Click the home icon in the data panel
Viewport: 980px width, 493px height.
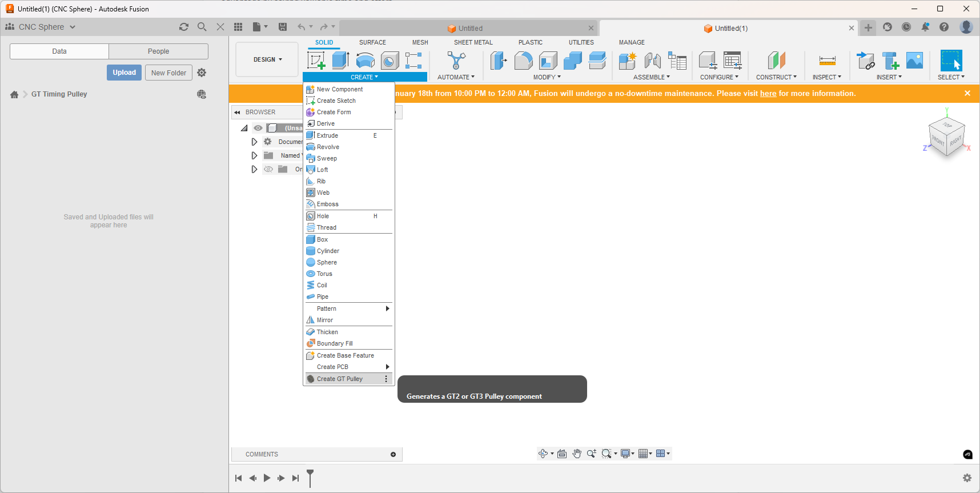click(14, 94)
